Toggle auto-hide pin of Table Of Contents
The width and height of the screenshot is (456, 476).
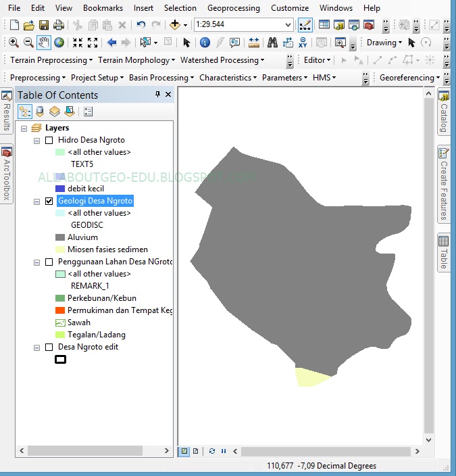(x=157, y=95)
